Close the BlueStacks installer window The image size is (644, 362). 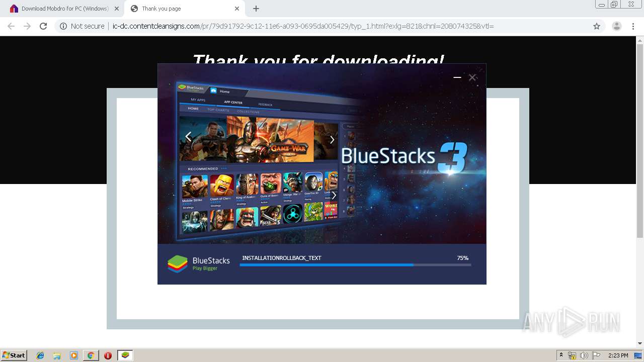coord(472,77)
